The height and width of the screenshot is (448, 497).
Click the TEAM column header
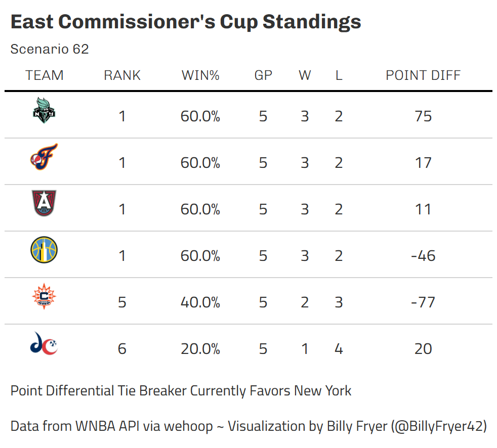pos(45,75)
